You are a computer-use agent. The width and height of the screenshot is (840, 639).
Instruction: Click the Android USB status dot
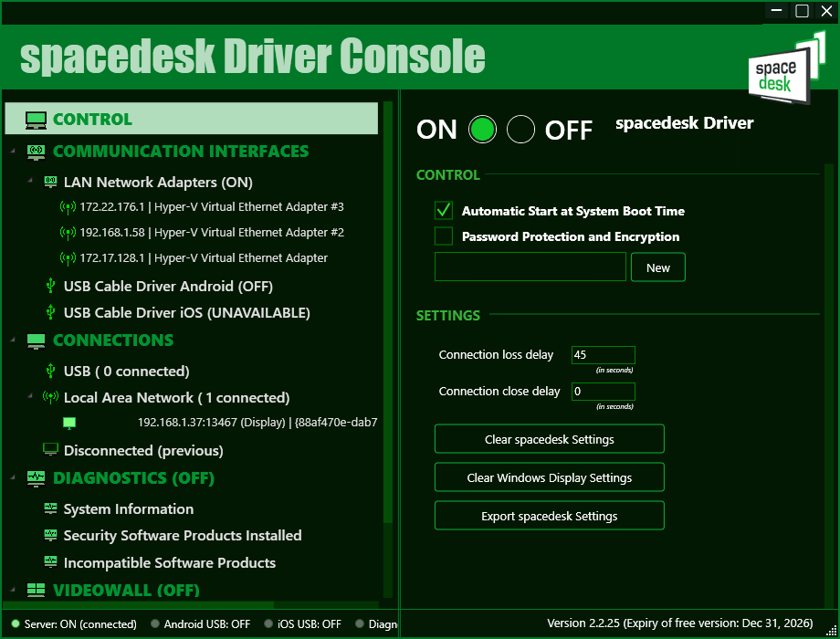pyautogui.click(x=155, y=623)
